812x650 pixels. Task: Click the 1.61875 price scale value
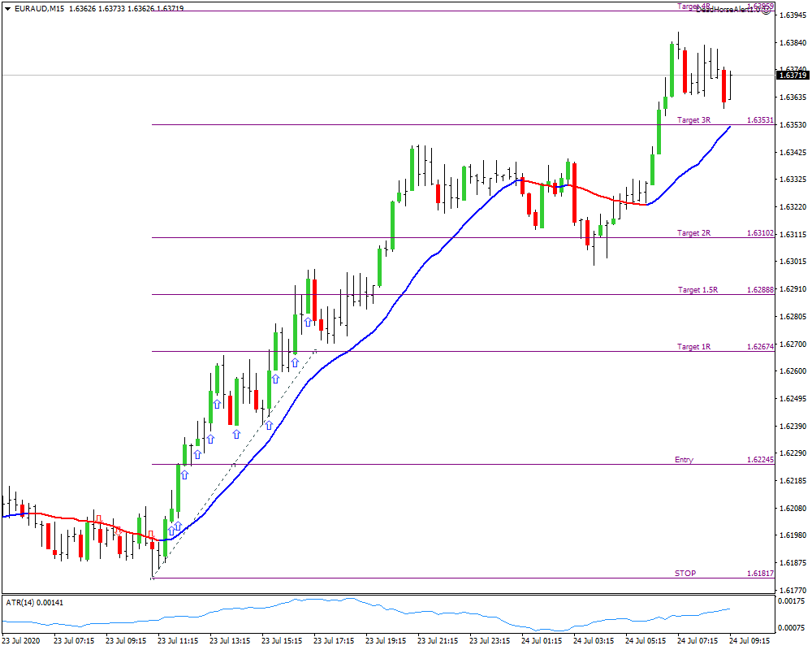coord(793,563)
